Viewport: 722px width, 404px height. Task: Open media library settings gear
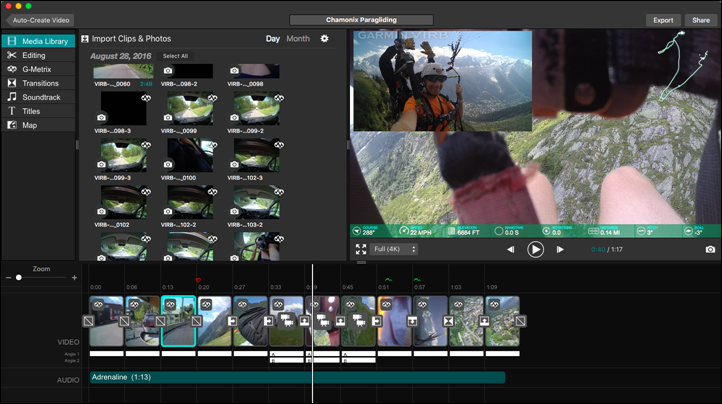coord(324,39)
